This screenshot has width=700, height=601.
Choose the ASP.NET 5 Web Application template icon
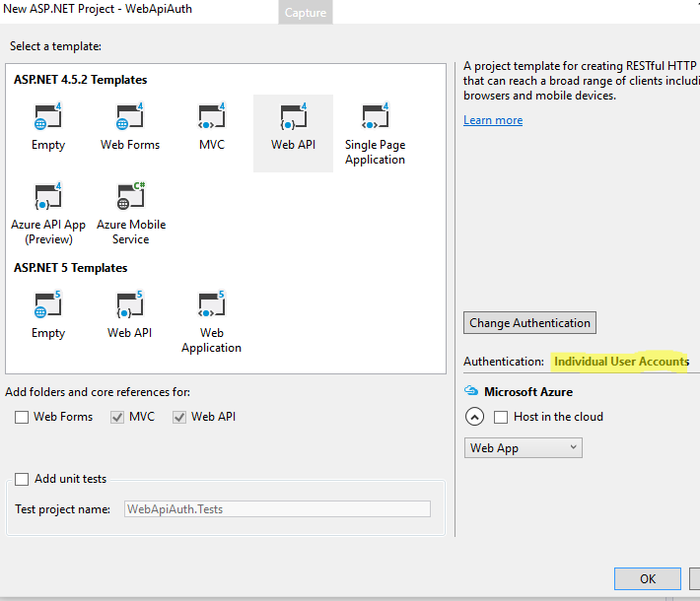coord(212,304)
